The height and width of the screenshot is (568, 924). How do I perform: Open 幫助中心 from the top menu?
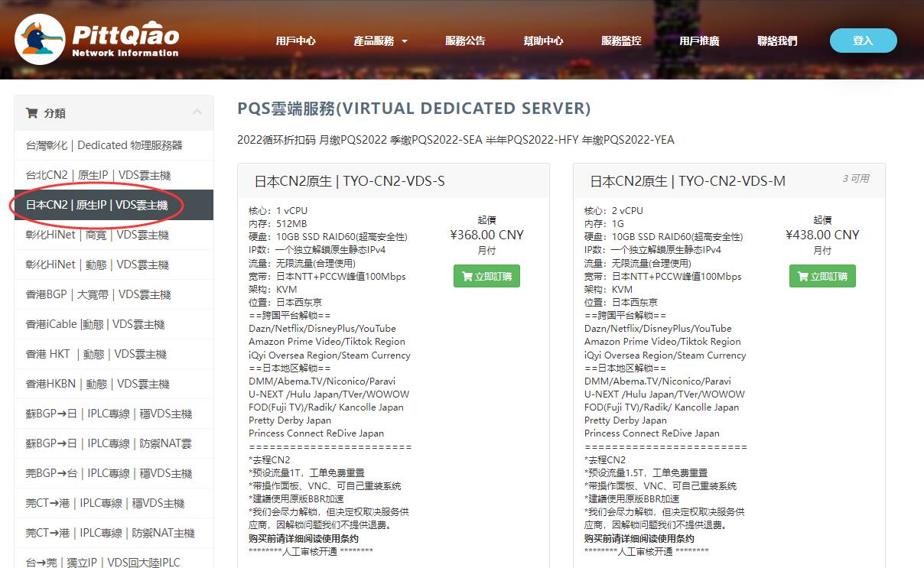tap(543, 41)
